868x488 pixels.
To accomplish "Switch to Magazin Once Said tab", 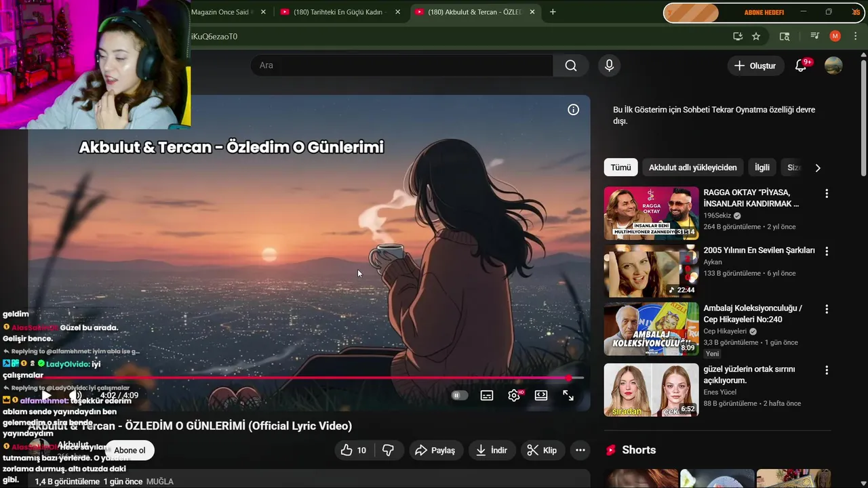I will 220,12.
